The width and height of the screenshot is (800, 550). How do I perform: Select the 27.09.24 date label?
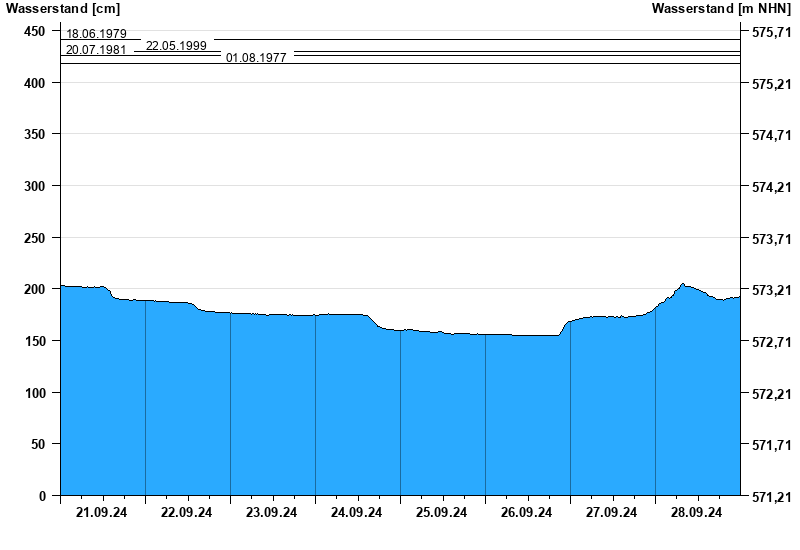(x=612, y=513)
